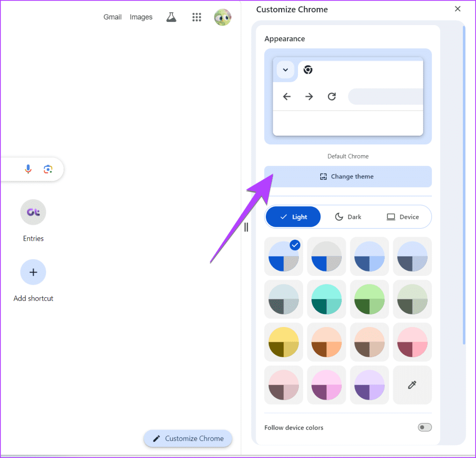
Task: Toggle Follow device colors switch
Action: tap(424, 427)
